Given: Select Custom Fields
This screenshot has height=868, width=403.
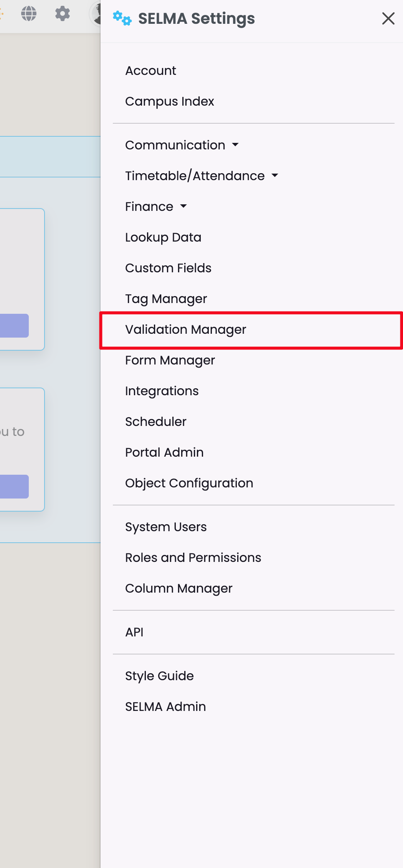Looking at the screenshot, I should pos(168,268).
